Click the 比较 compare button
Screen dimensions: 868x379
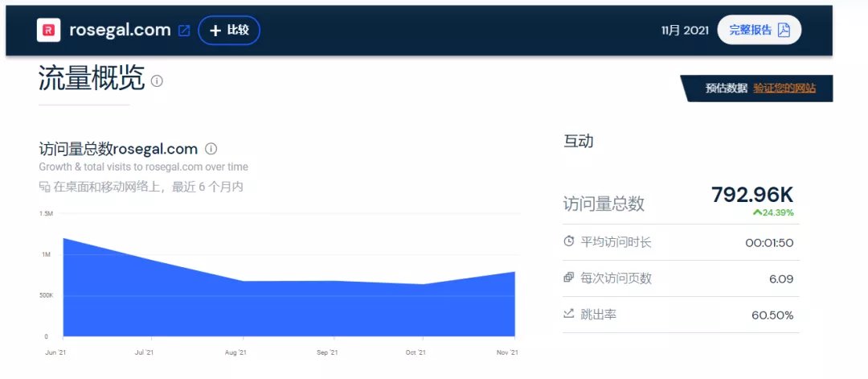point(228,30)
